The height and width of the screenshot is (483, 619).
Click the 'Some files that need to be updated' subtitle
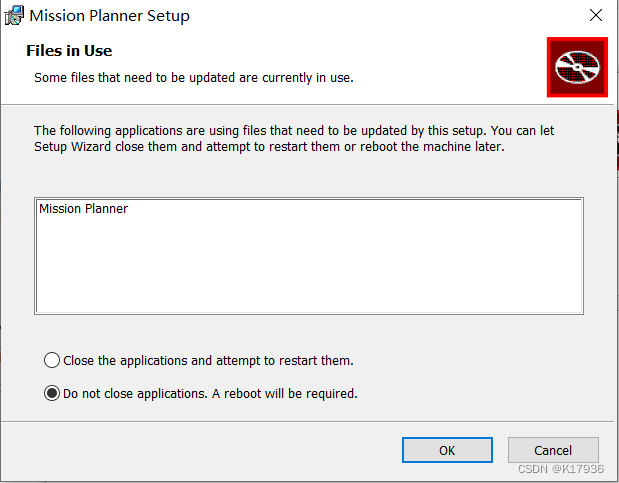click(193, 77)
